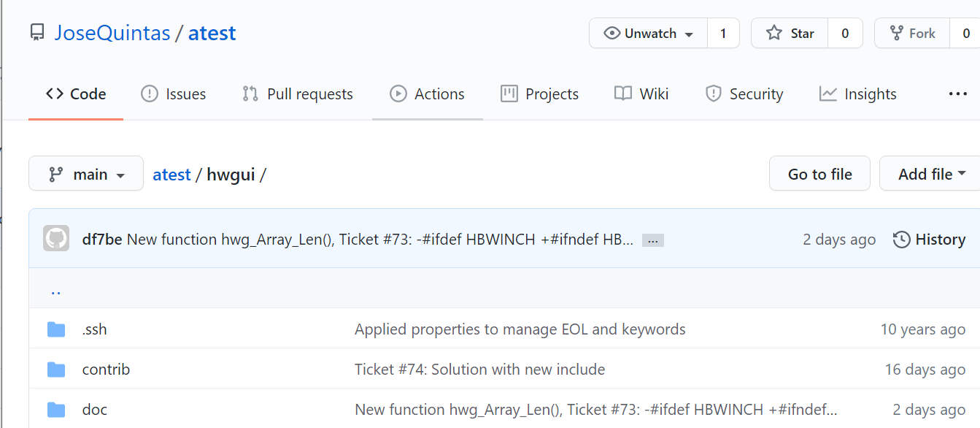Click the watcher count 1
980x428 pixels.
point(723,34)
